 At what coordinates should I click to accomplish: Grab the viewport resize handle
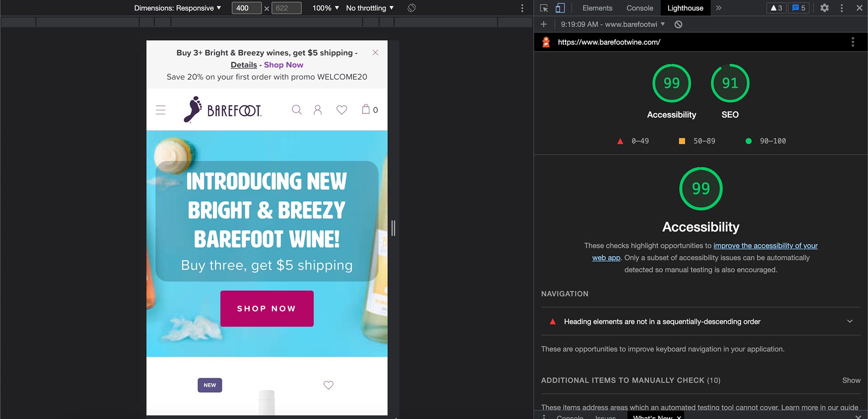pyautogui.click(x=393, y=228)
